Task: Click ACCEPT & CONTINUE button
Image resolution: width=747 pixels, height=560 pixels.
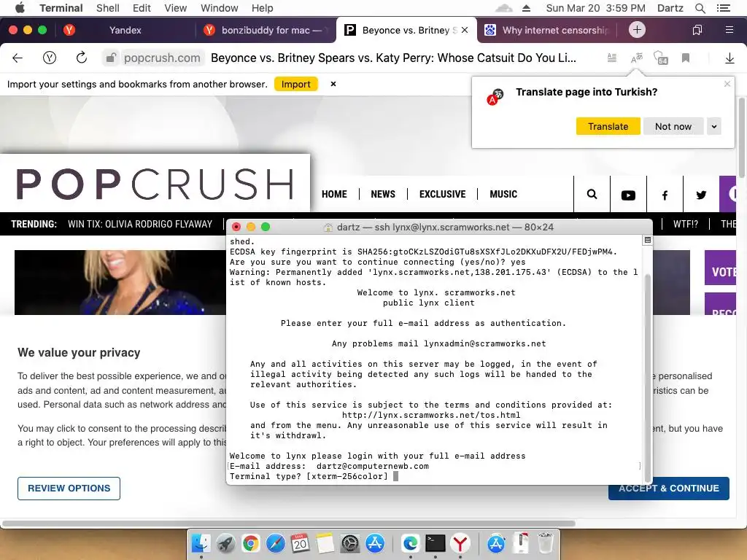Action: click(x=669, y=489)
